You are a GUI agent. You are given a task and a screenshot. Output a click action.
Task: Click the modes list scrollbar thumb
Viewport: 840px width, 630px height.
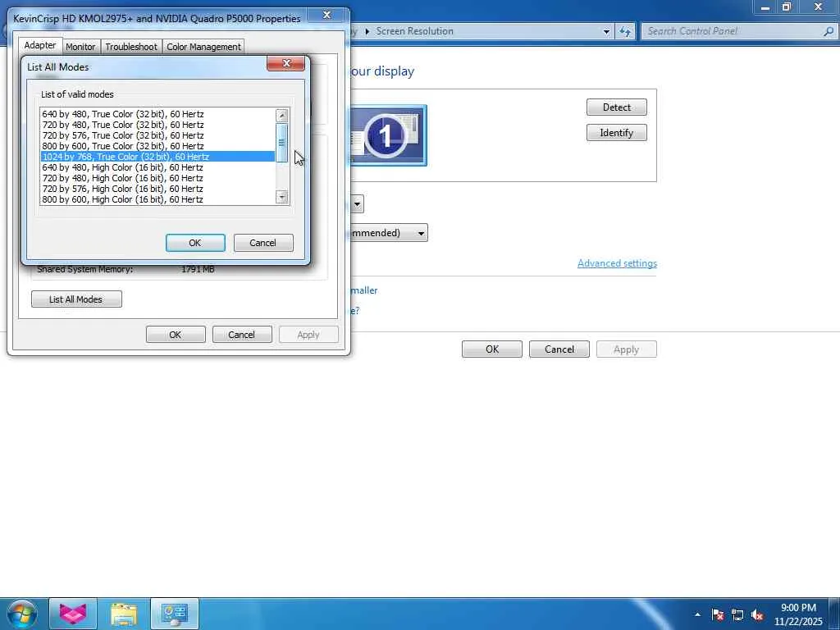pos(282,143)
